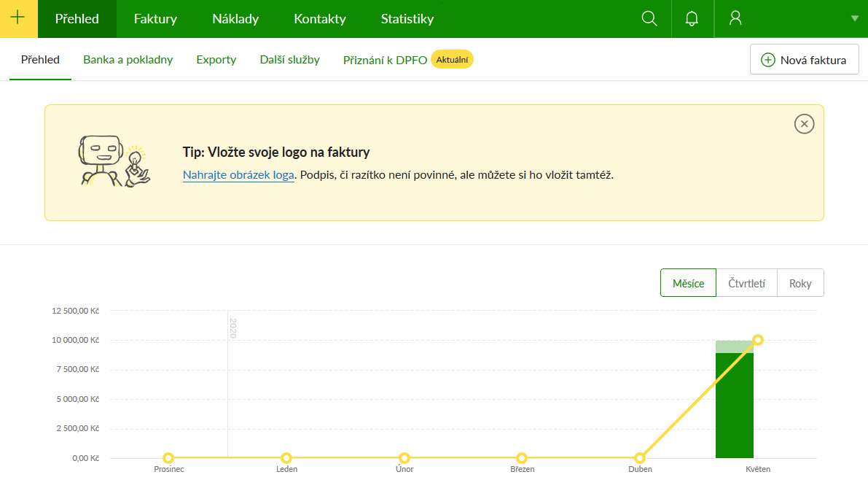Click the Květen data point on chart
This screenshot has height=488, width=868.
point(758,340)
